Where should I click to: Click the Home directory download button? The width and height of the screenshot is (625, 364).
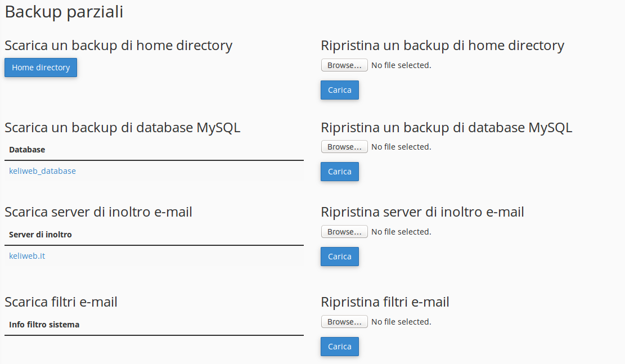pos(41,68)
